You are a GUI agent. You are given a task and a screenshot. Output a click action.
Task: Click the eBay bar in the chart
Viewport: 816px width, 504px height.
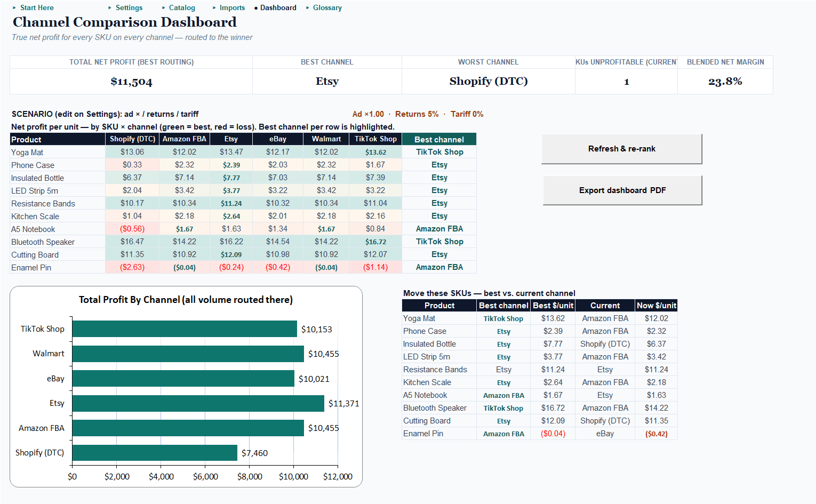pyautogui.click(x=183, y=379)
